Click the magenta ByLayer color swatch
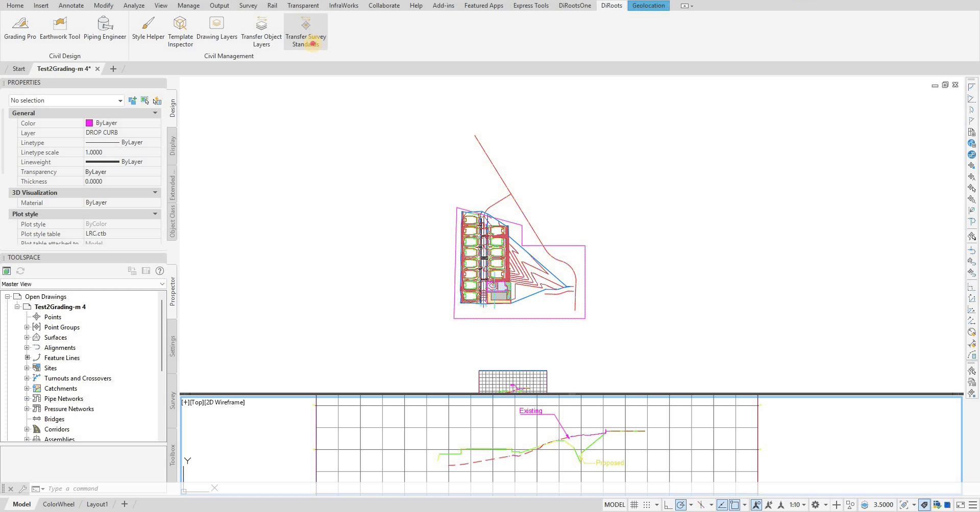Viewport: 980px width, 512px height. pyautogui.click(x=89, y=123)
